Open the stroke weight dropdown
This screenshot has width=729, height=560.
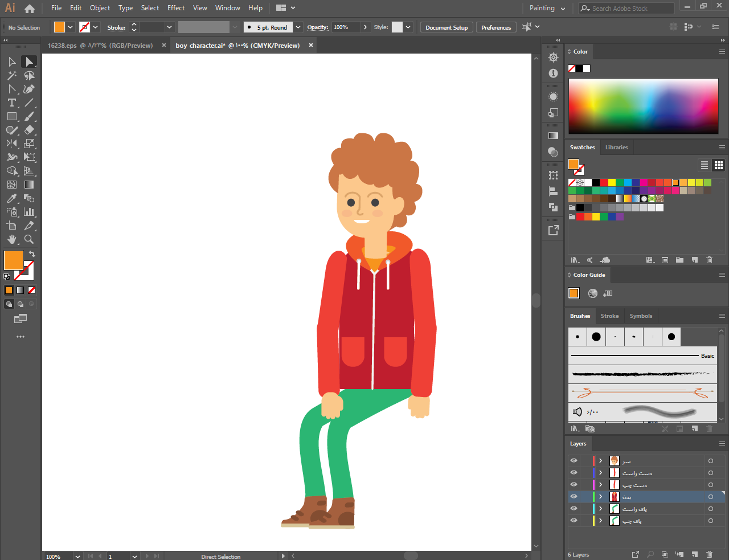(x=169, y=27)
